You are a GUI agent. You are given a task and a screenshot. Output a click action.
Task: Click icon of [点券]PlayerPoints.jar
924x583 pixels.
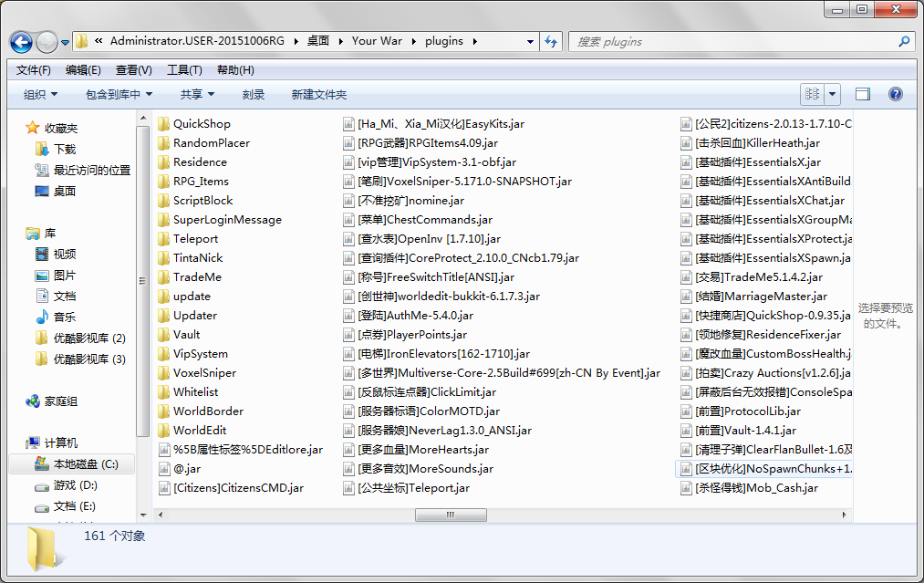[348, 335]
